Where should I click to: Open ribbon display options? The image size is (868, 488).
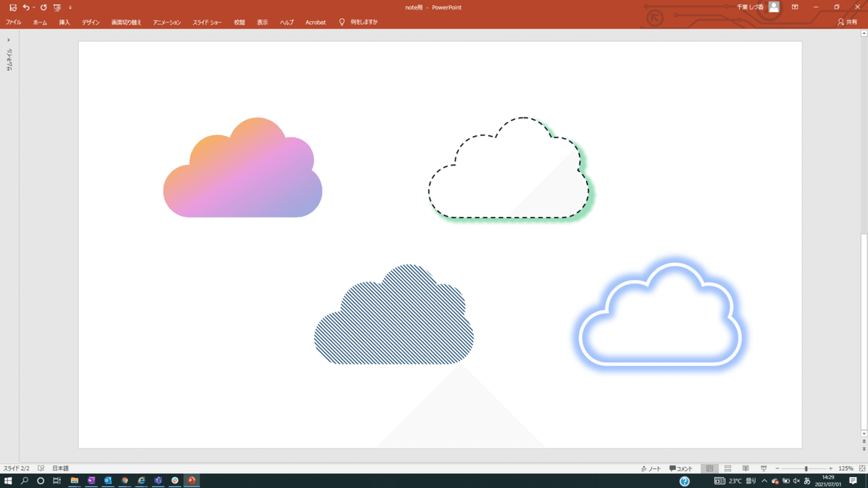pos(795,7)
